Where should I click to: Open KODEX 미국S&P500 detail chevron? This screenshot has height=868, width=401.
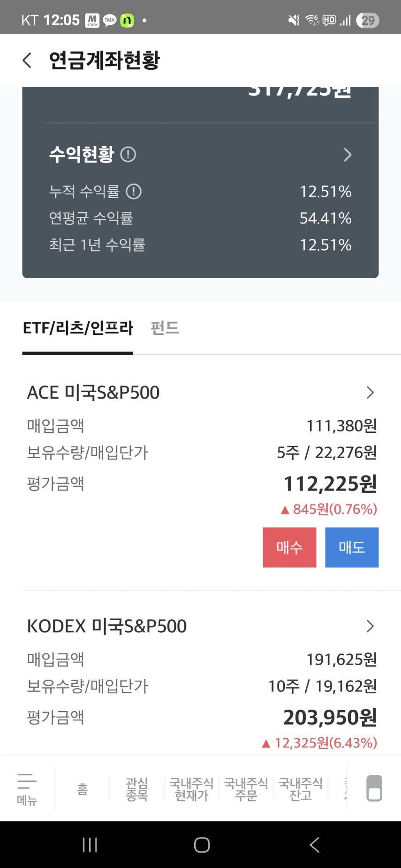point(370,626)
